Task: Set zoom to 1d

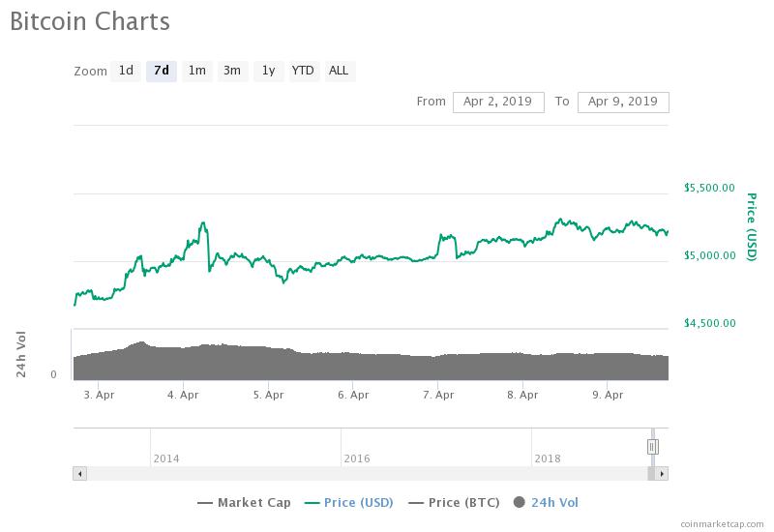Action: coord(126,71)
